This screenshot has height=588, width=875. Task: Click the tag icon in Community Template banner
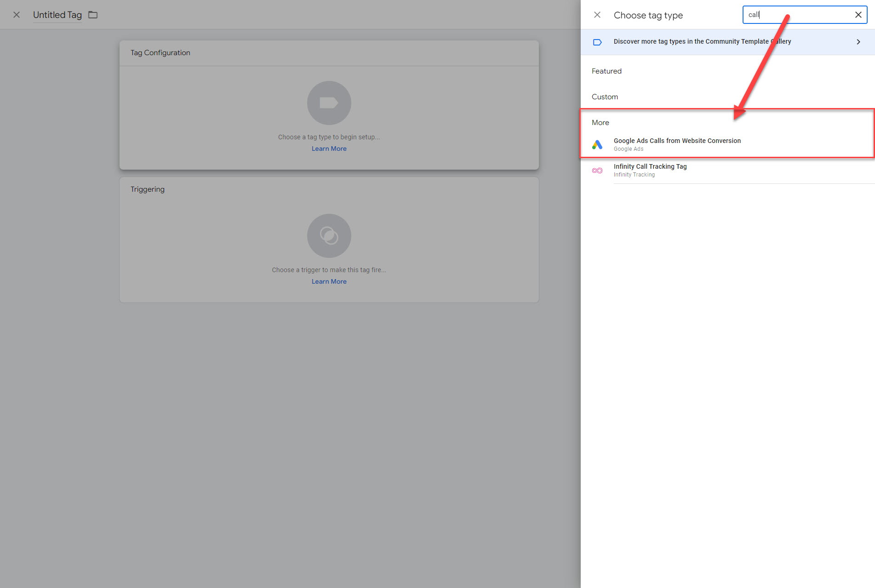tap(597, 42)
